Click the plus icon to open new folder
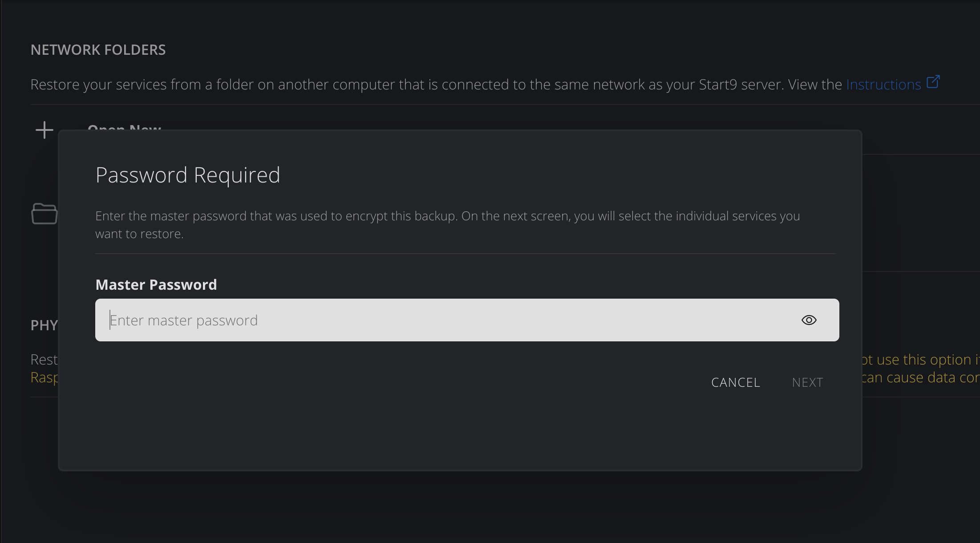980x543 pixels. [x=44, y=130]
